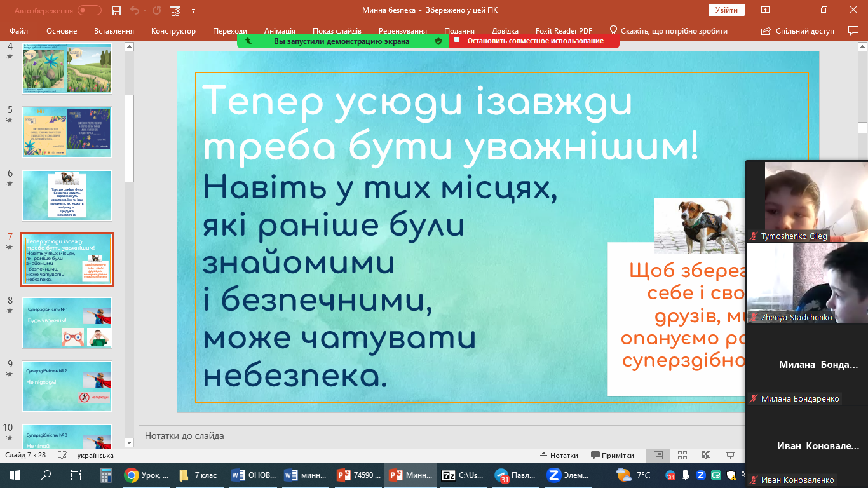Select slide 6 thumbnail with the dog
868x488 pixels.
67,196
